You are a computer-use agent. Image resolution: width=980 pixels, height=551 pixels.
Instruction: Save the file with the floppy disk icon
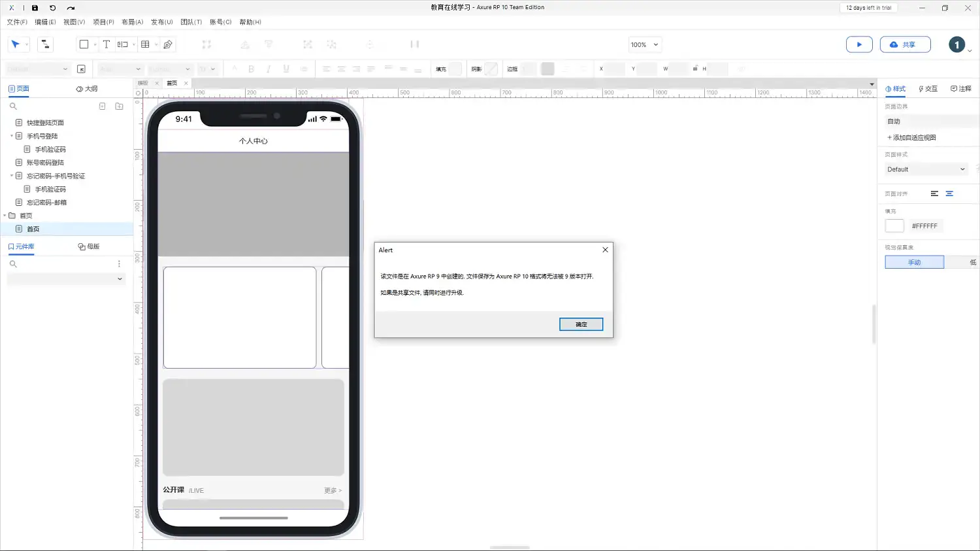click(35, 8)
